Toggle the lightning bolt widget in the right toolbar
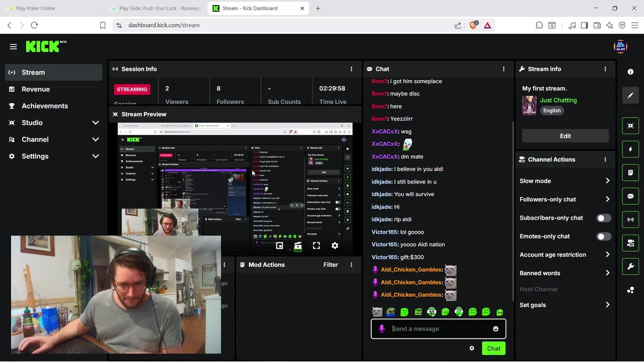 click(630, 149)
